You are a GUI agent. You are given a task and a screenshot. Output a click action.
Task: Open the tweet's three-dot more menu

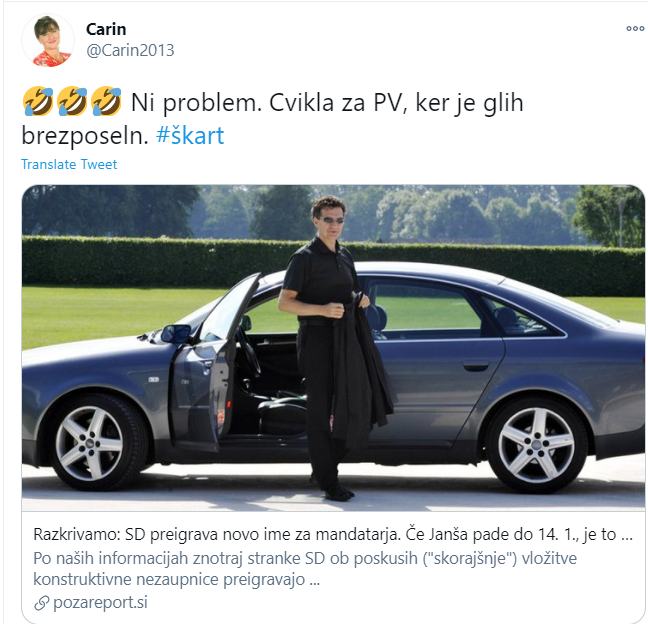[x=635, y=29]
